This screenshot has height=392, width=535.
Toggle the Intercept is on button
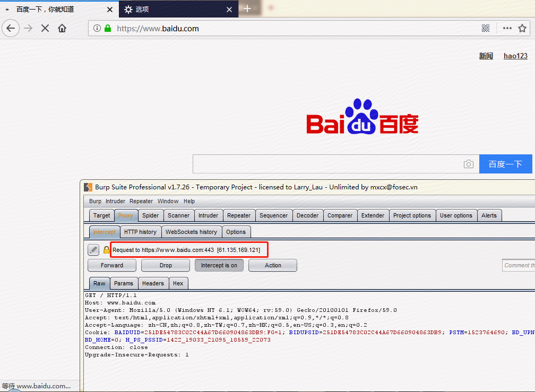point(219,265)
